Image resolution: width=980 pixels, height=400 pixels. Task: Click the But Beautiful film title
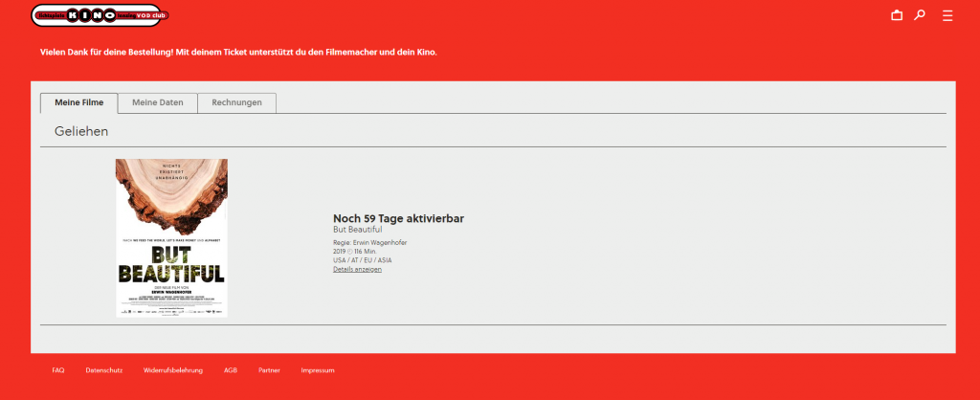(358, 230)
